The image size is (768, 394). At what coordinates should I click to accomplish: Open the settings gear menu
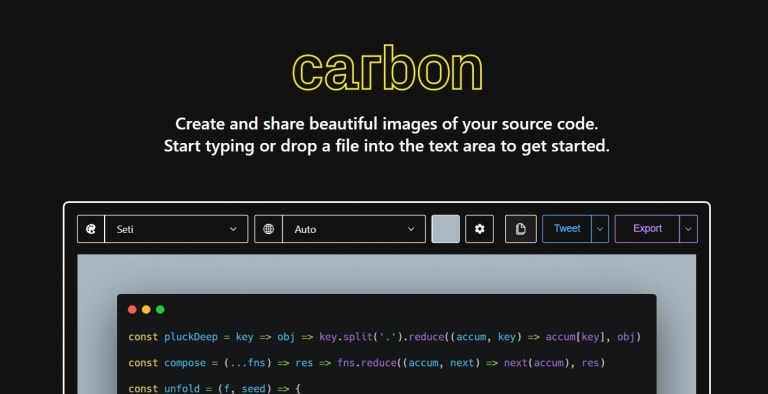click(480, 229)
